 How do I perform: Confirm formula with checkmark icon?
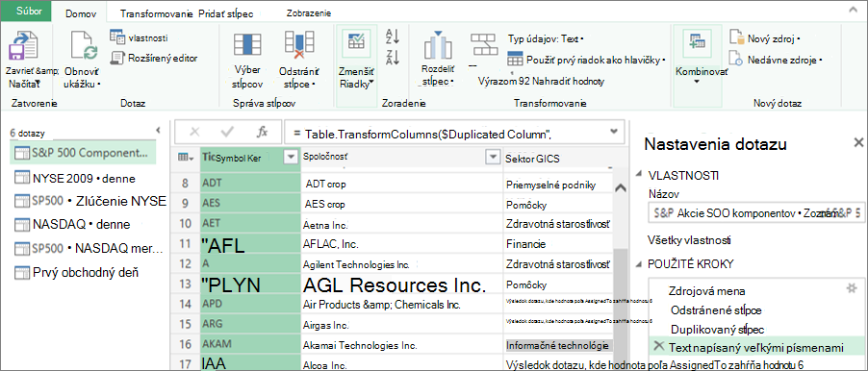pyautogui.click(x=227, y=132)
